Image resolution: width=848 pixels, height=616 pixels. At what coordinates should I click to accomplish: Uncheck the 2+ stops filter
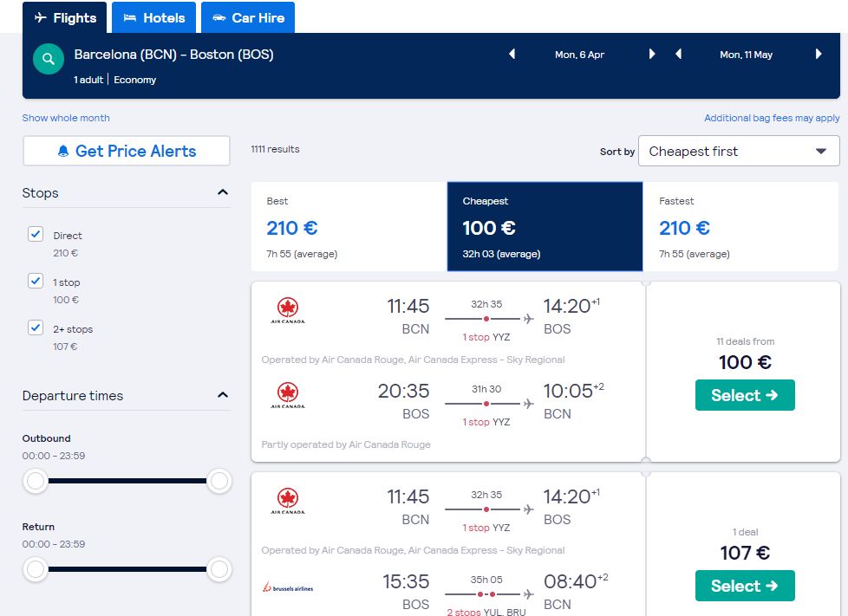[36, 328]
